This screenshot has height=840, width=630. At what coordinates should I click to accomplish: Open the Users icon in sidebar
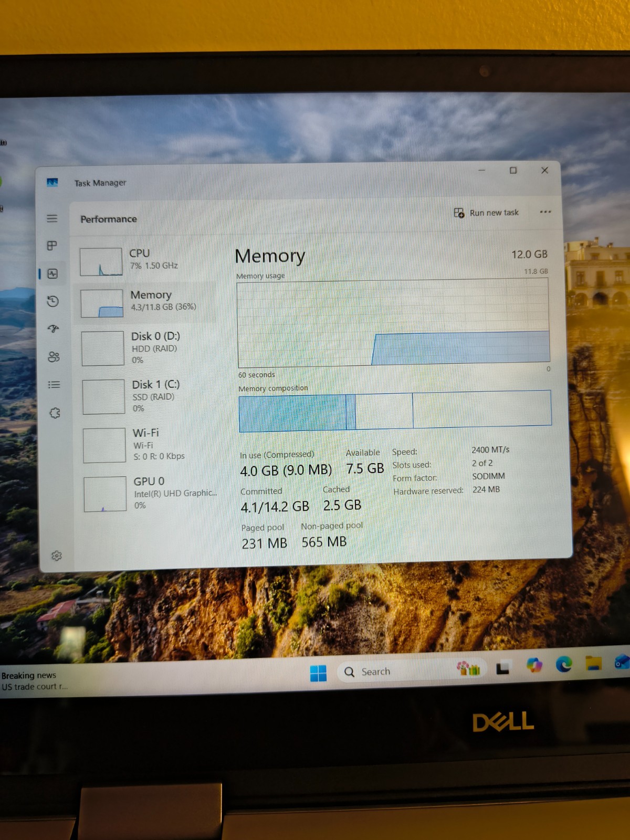pos(54,357)
